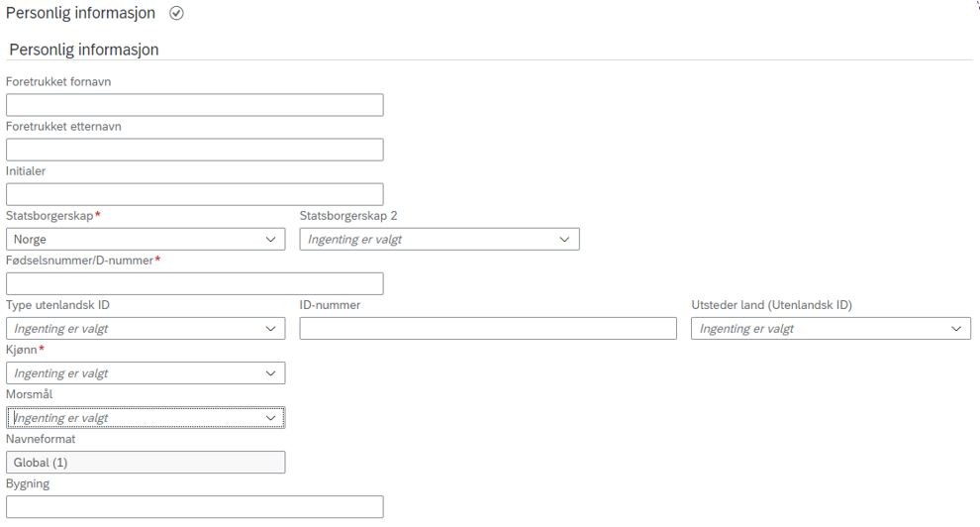Click the Fødselsnummer/D-nummer input field
Viewport: 980px width, 527px height.
(194, 284)
